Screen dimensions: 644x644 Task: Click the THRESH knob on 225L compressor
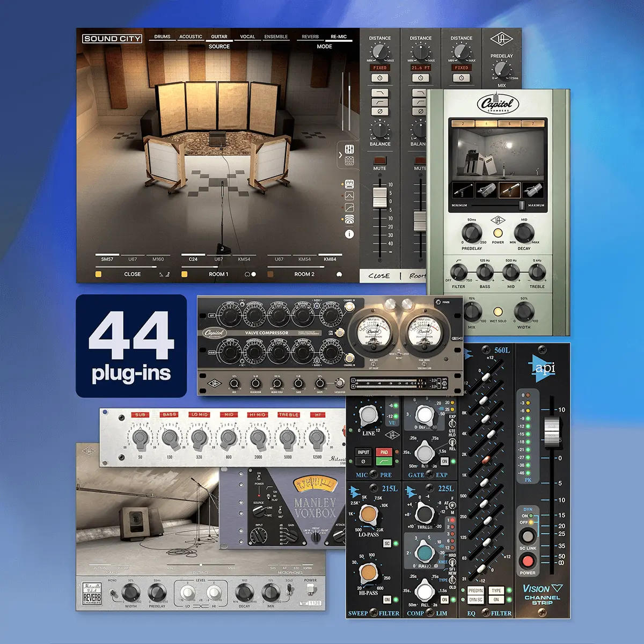[x=425, y=514]
